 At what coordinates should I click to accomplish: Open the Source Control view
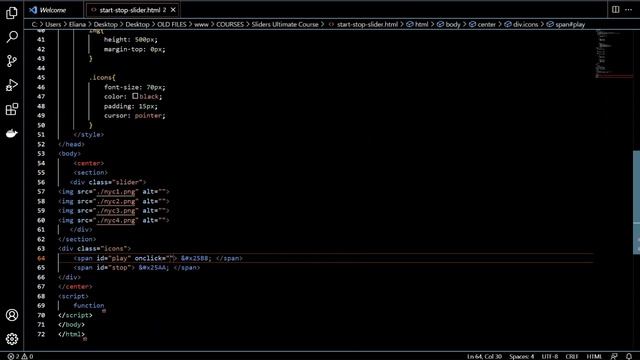(12, 61)
